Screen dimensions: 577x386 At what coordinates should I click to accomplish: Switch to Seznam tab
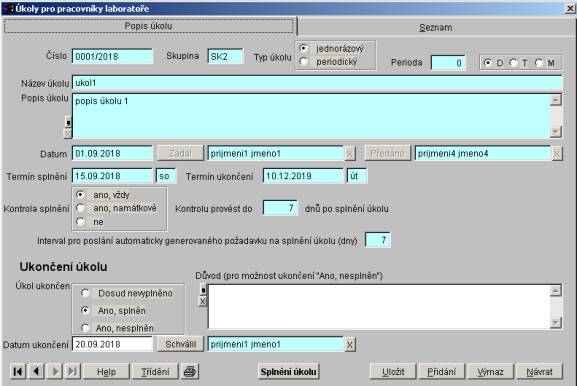(x=436, y=27)
